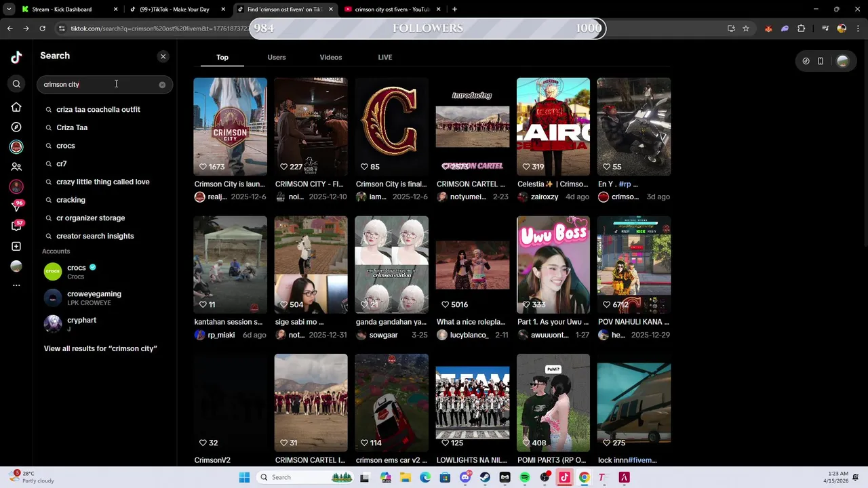Select the LIVE results tab
This screenshot has height=488, width=868.
(x=385, y=58)
